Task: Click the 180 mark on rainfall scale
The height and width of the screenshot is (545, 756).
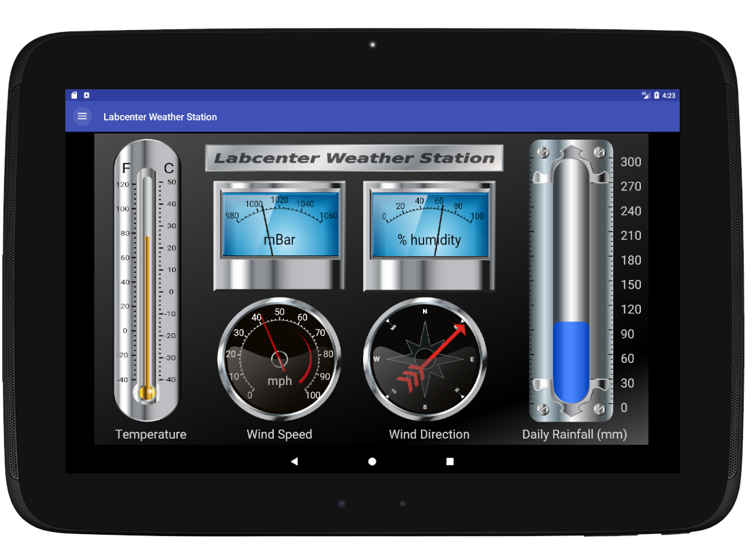Action: [631, 260]
